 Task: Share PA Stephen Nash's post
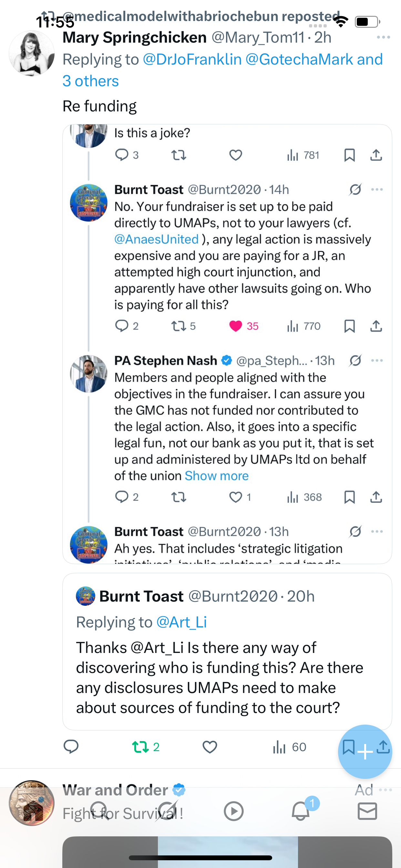[x=376, y=497]
